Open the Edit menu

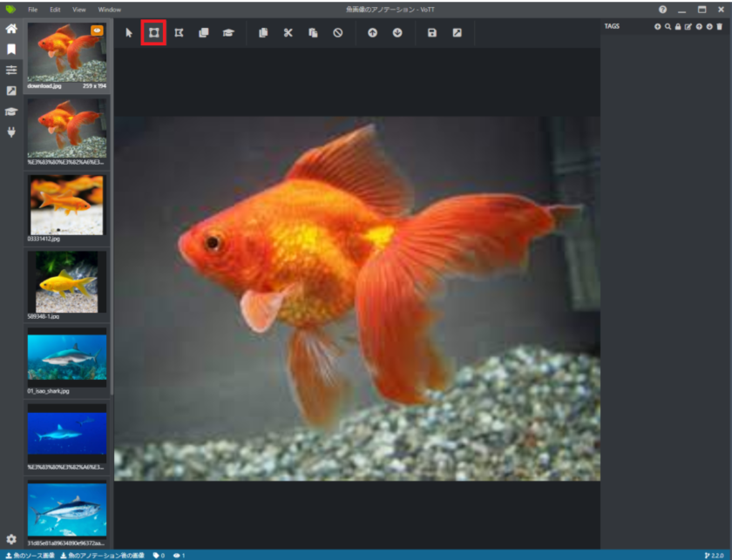(55, 9)
